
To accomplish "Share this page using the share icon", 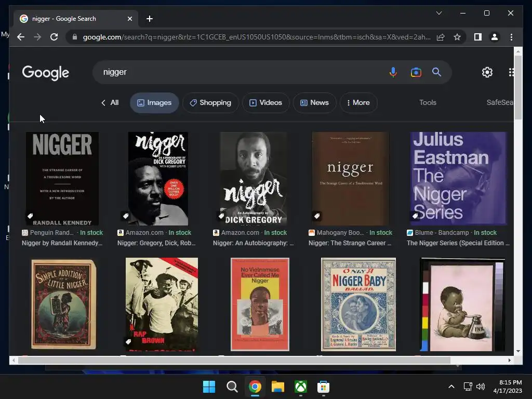I will coord(441,37).
